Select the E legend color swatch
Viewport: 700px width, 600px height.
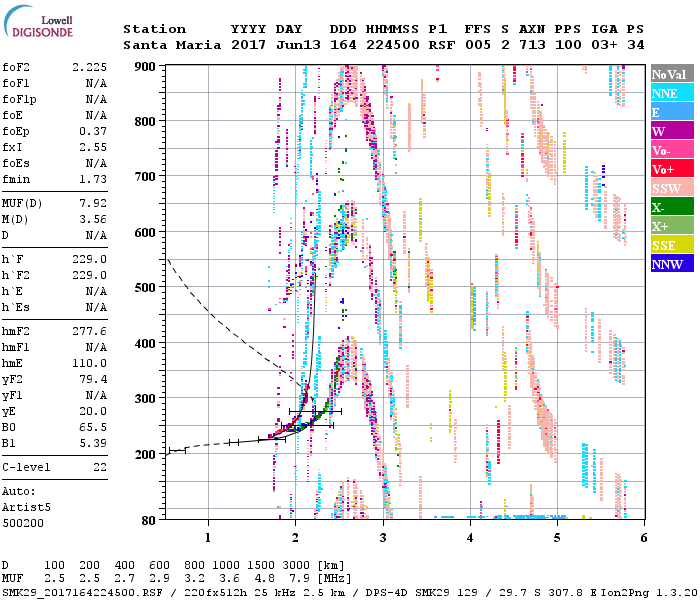pos(672,112)
